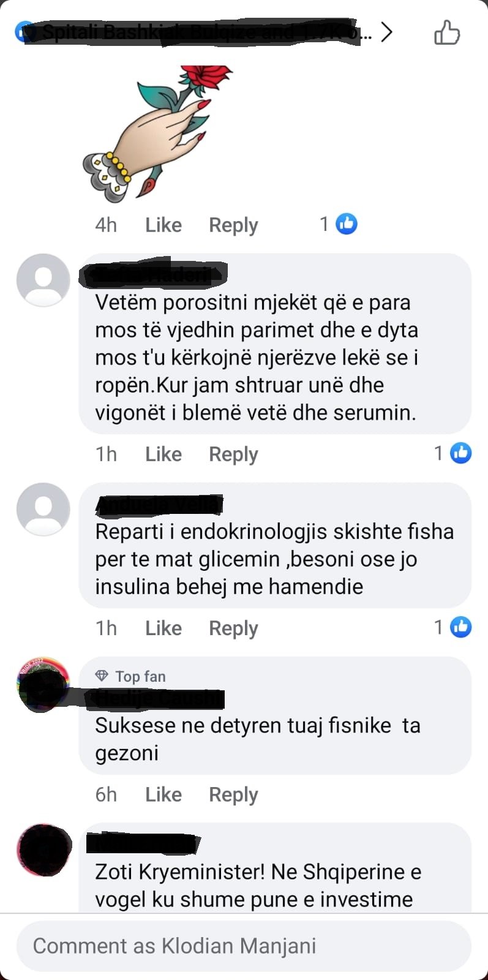Open the Top fan commenter's profile picture

point(43,684)
